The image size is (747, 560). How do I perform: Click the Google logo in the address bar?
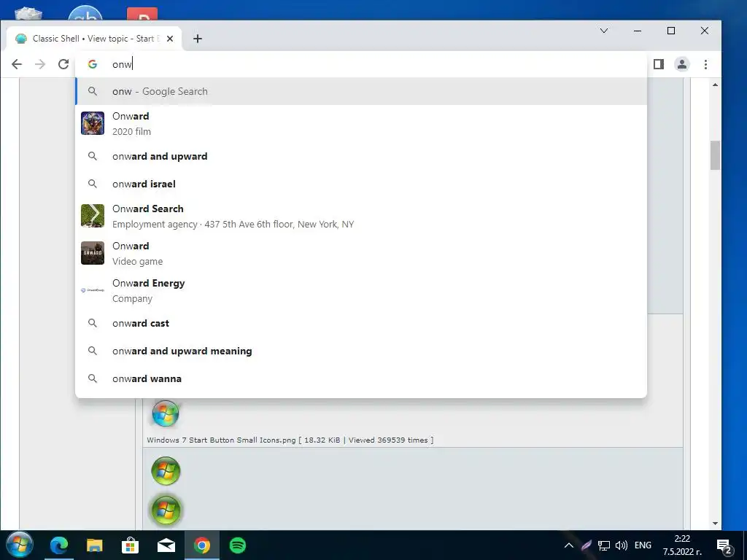93,64
